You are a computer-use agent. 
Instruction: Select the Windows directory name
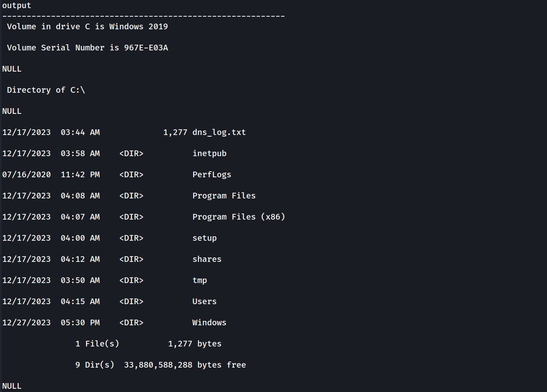pyautogui.click(x=209, y=323)
